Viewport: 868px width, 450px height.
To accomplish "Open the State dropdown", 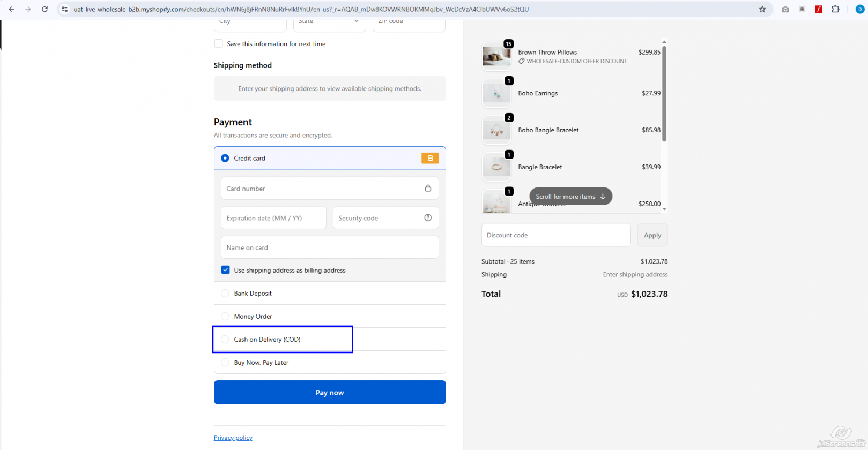I will tap(329, 22).
